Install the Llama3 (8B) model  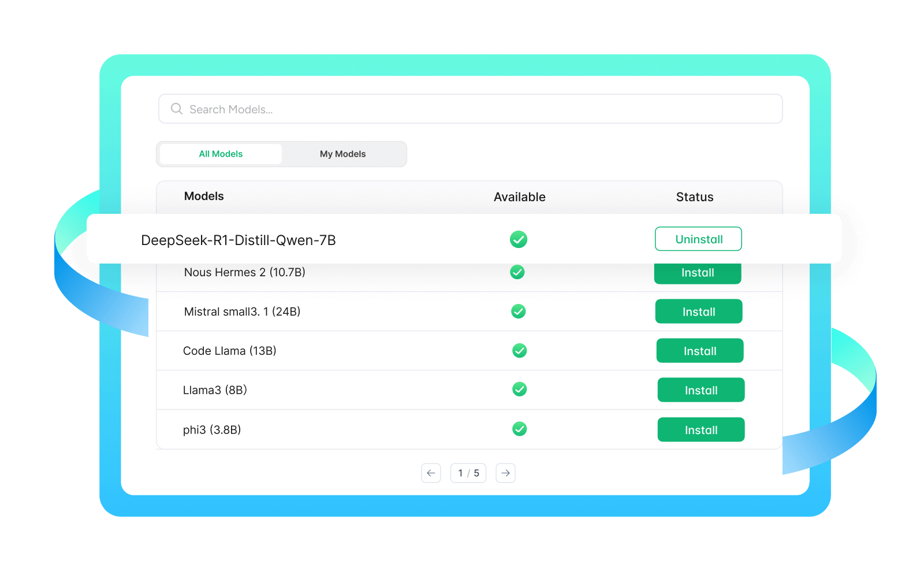click(701, 390)
